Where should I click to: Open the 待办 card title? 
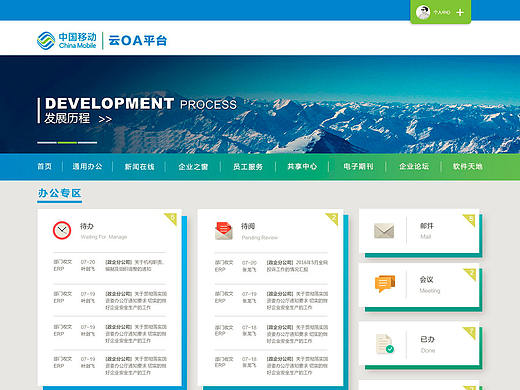click(x=87, y=226)
